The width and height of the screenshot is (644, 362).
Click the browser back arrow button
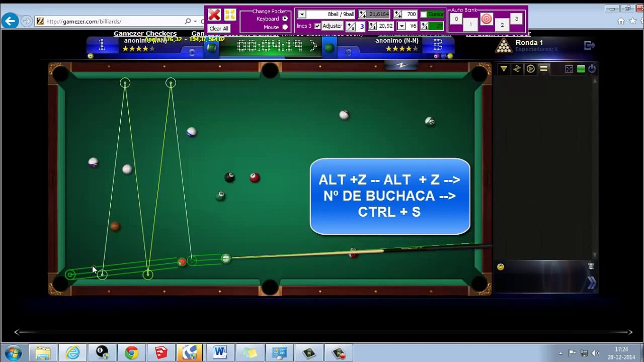[10, 21]
